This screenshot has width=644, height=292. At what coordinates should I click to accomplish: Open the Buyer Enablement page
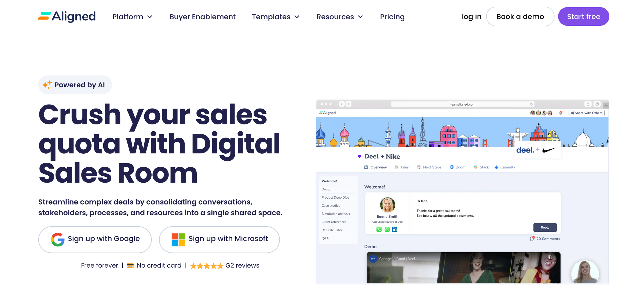(x=202, y=17)
